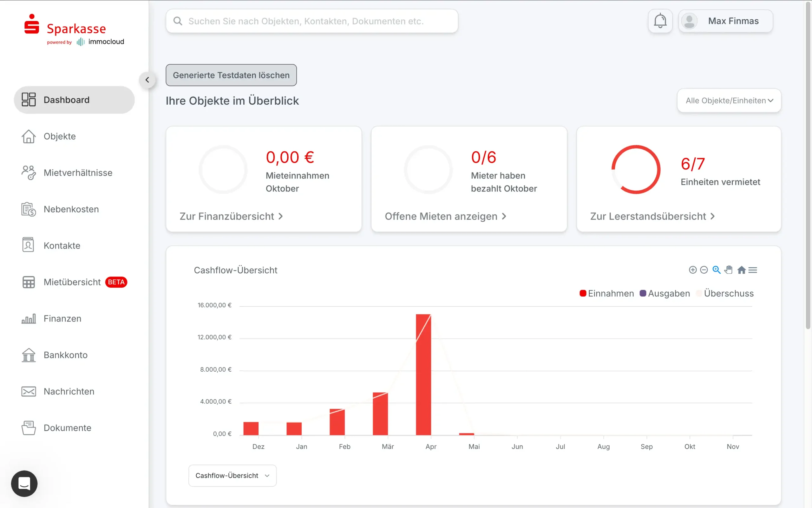
Task: Click the red April bar in chart
Action: point(423,374)
